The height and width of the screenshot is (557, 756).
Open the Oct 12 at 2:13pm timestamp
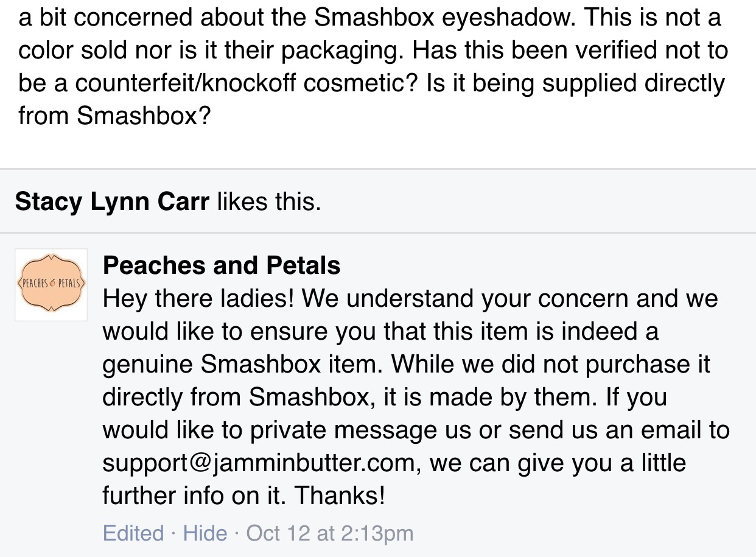pyautogui.click(x=329, y=533)
